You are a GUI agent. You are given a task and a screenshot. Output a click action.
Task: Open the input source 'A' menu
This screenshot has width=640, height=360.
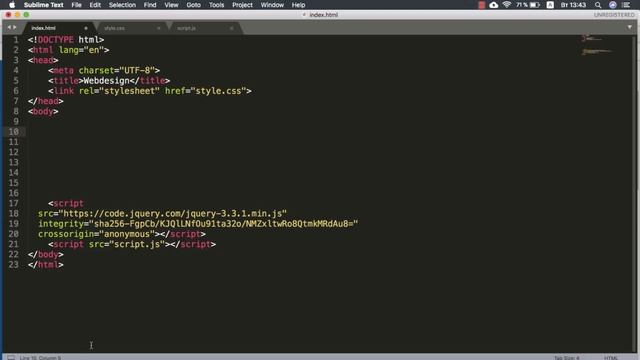[x=550, y=5]
